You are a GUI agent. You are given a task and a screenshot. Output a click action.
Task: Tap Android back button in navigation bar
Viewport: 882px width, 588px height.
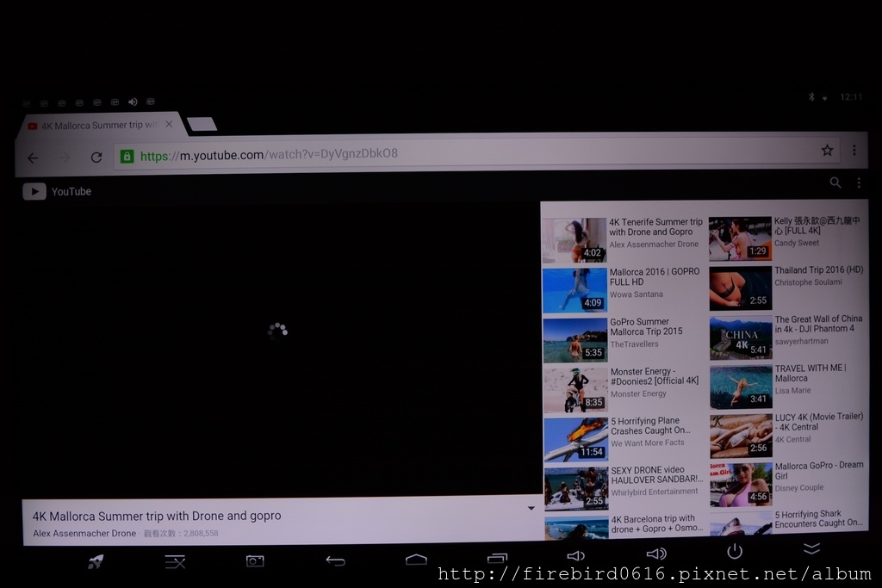335,560
